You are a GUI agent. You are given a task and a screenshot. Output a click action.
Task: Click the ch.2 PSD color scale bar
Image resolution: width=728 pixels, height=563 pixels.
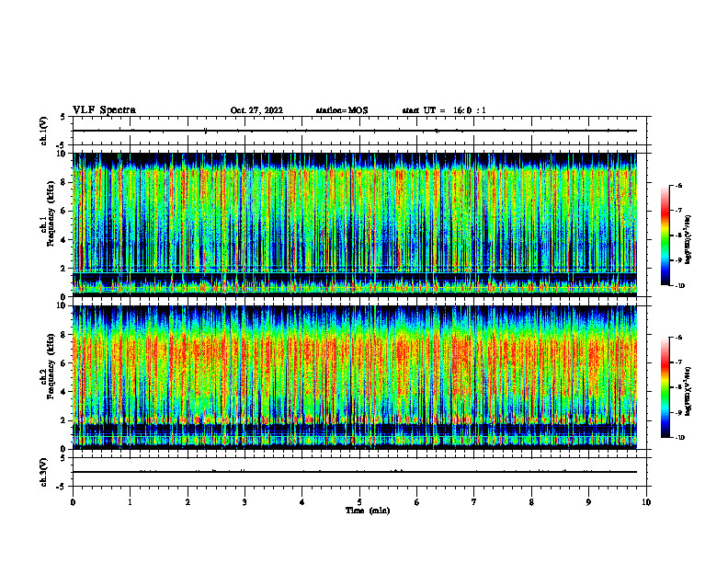[665, 387]
